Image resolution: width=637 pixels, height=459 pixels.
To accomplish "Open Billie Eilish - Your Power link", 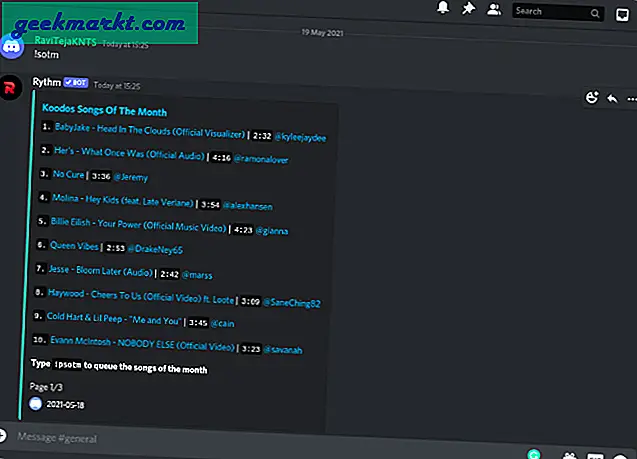I will tap(138, 225).
